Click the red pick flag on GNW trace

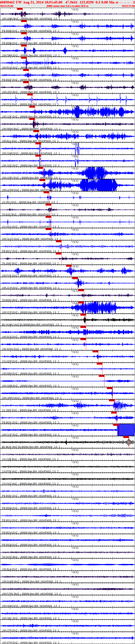tap(20, 9)
